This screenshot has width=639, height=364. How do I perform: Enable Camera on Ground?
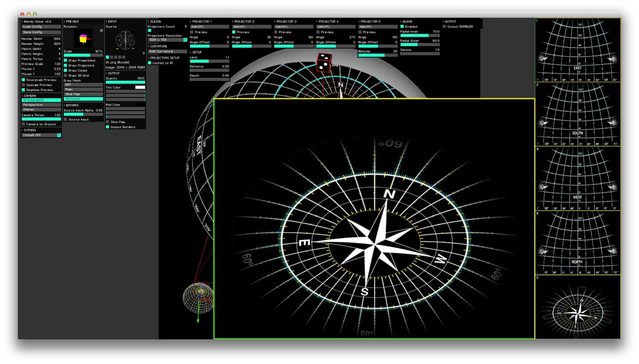(x=23, y=124)
